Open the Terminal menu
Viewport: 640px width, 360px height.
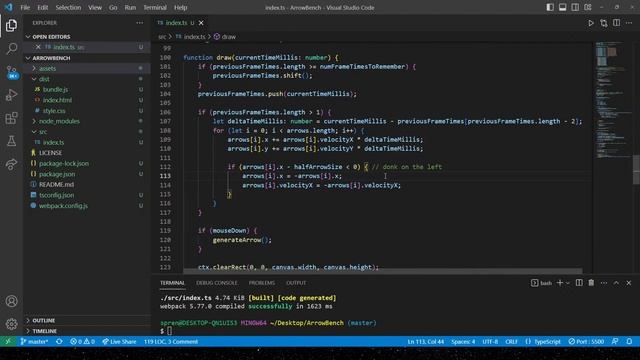155,7
